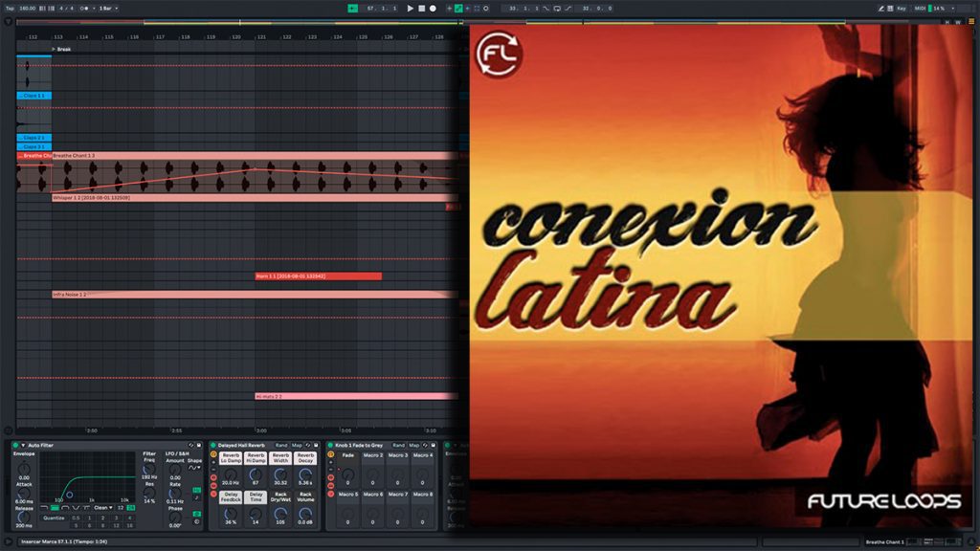Toggle the MIDI Arrangement Overdub plus icon
Screen dimensions: 980x551
449,9
